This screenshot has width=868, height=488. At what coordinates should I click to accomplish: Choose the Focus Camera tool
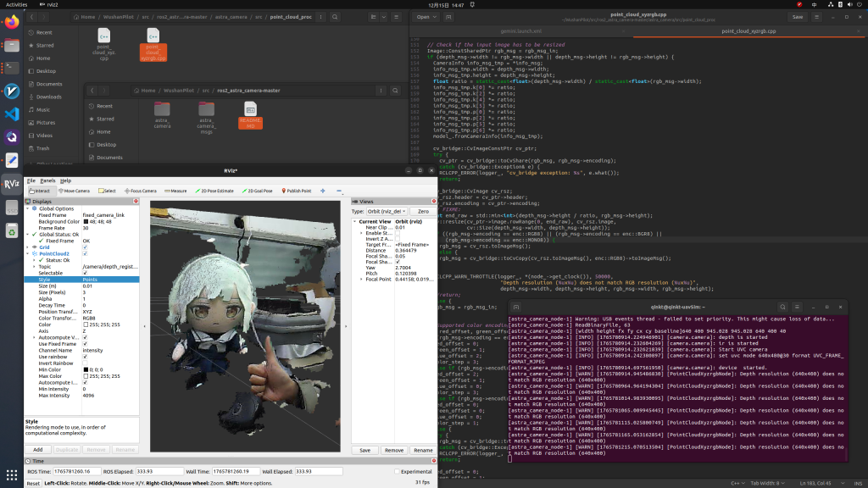(141, 191)
